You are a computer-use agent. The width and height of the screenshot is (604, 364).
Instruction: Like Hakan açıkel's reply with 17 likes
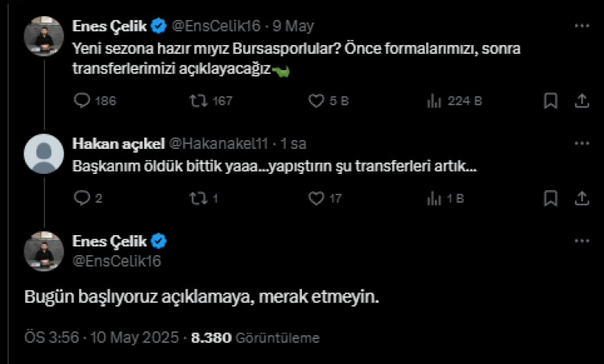(x=317, y=197)
